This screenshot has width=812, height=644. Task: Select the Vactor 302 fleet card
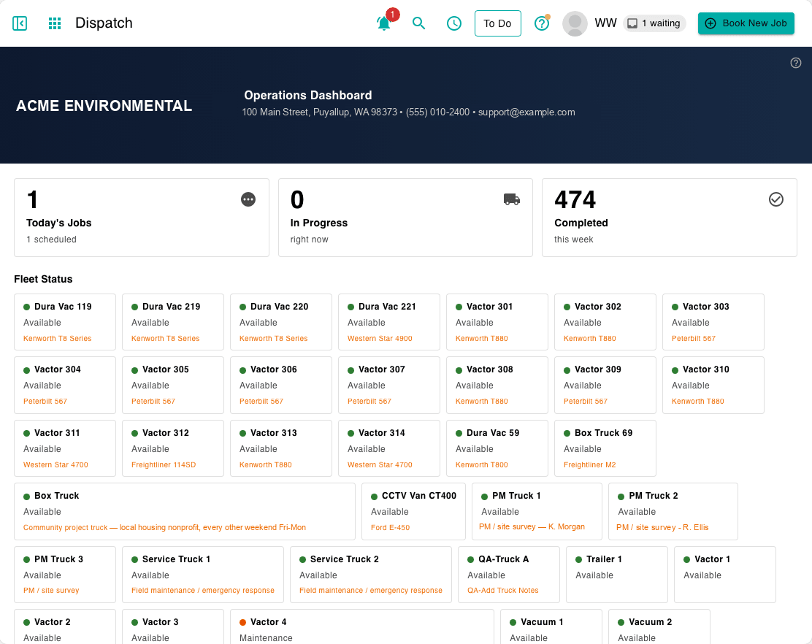point(605,322)
